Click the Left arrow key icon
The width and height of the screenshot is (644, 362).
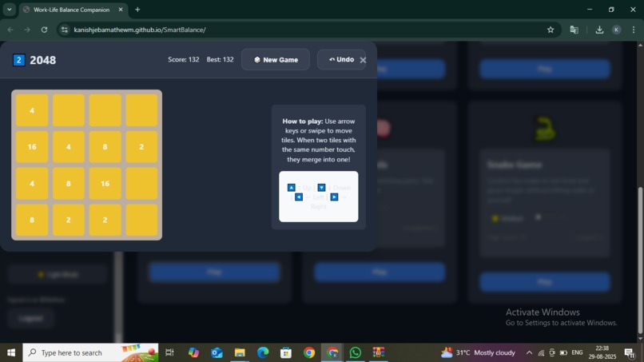pyautogui.click(x=299, y=197)
